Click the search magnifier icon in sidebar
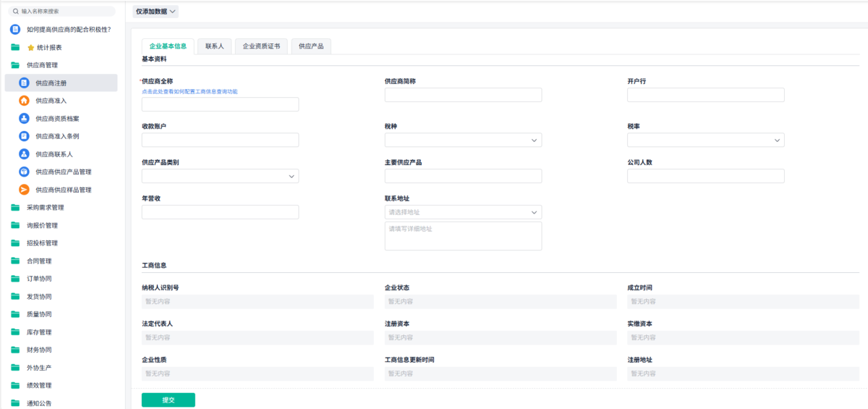The width and height of the screenshot is (868, 409). [16, 12]
